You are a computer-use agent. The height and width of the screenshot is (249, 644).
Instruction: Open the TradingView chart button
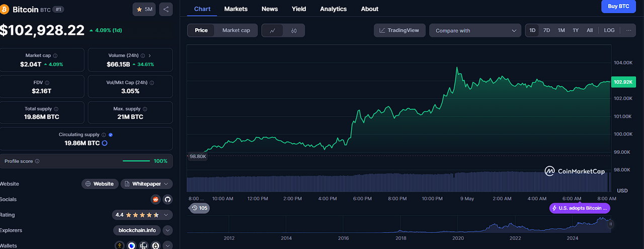399,30
